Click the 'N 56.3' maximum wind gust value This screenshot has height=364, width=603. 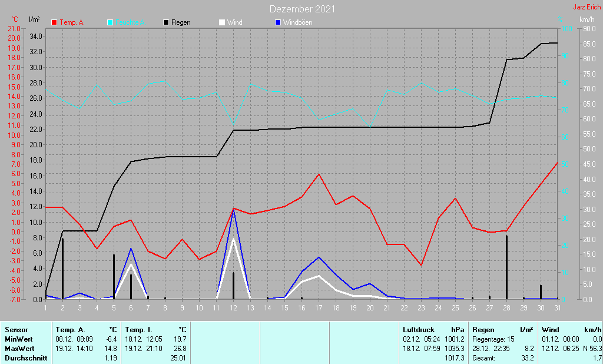592,349
